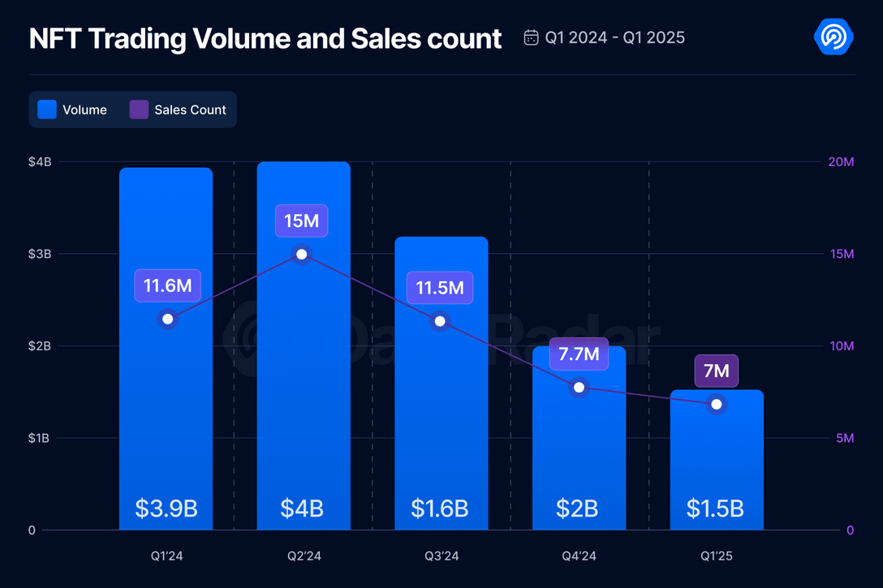Click the 20M right axis label
The image size is (883, 588).
coord(841,162)
